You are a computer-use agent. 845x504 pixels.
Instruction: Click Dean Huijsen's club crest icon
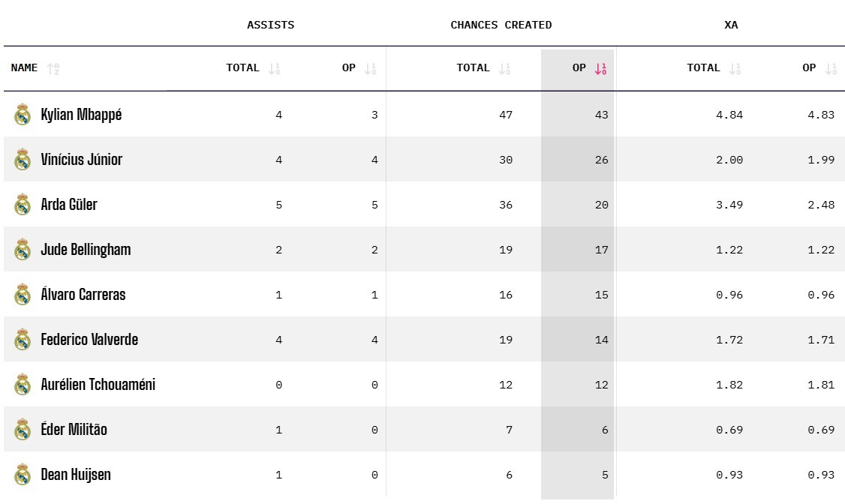click(23, 475)
